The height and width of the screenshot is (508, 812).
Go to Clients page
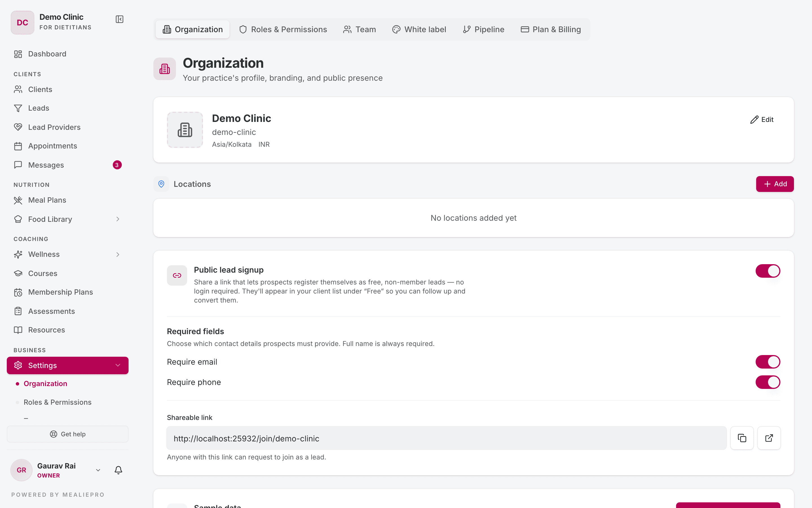68,89
